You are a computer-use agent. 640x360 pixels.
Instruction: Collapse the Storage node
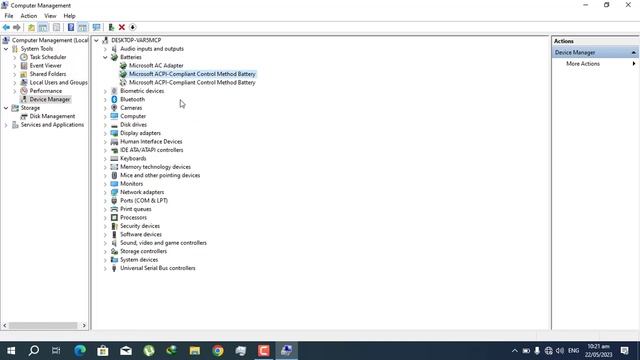tap(6, 108)
